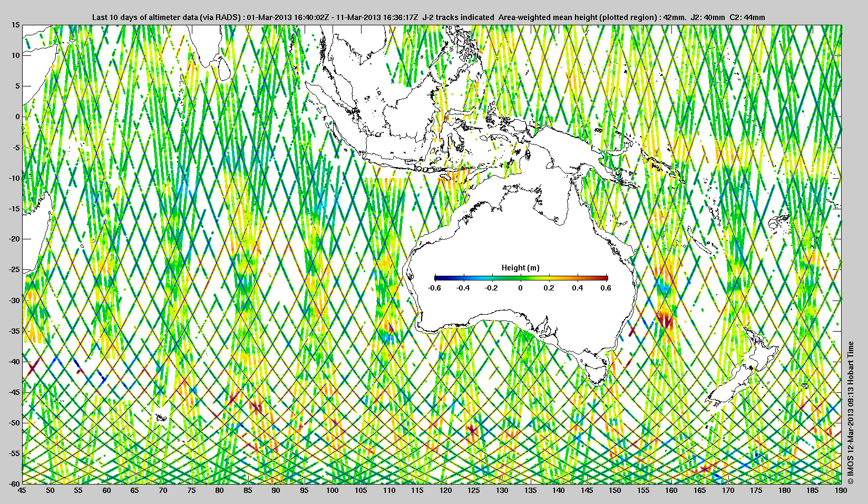Viewport: 868px width, 504px height.
Task: Click the 0.4 colorbar tick label
Action: (578, 288)
